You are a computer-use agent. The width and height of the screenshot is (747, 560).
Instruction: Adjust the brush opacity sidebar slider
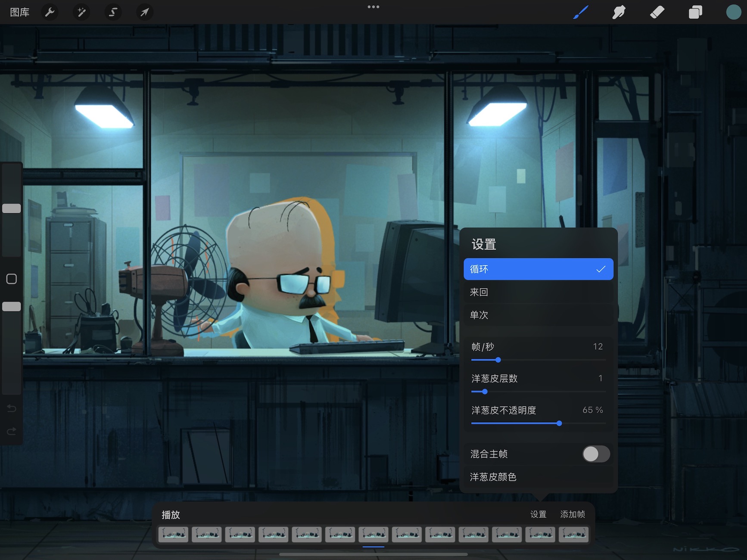(12, 307)
